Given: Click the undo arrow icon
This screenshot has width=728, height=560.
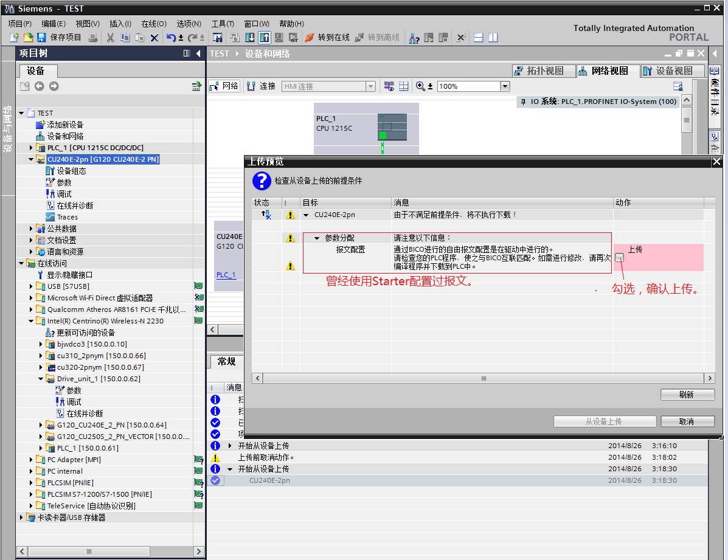Looking at the screenshot, I should tap(171, 38).
